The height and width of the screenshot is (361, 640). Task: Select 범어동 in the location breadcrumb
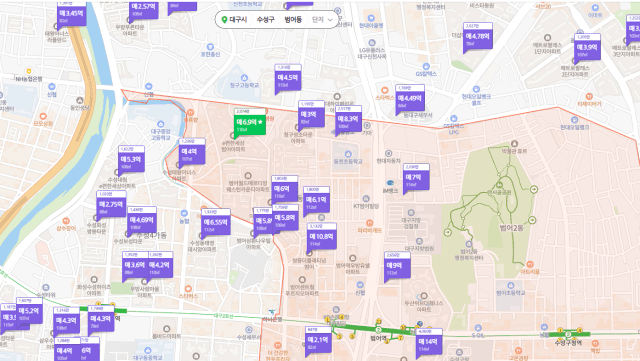(293, 20)
